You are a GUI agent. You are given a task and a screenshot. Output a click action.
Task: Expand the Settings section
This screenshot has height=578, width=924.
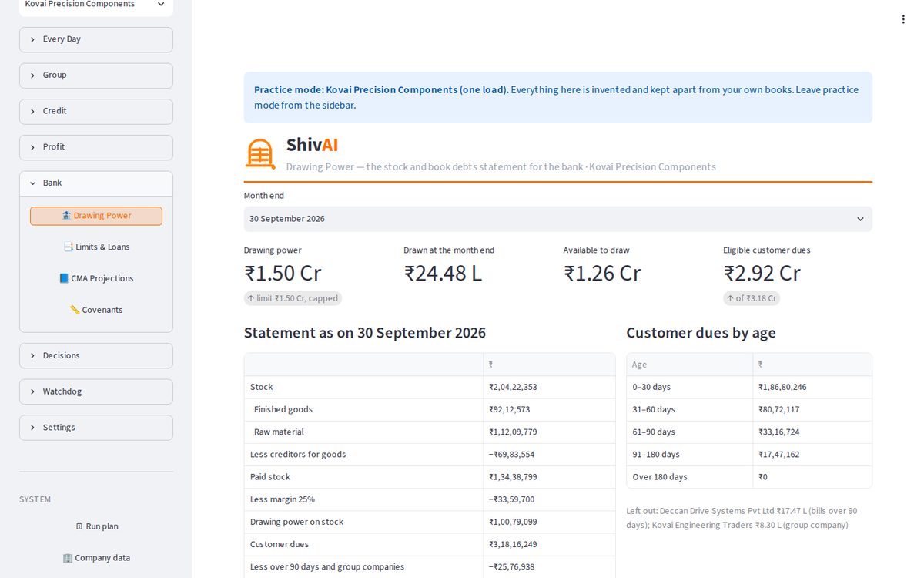96,428
